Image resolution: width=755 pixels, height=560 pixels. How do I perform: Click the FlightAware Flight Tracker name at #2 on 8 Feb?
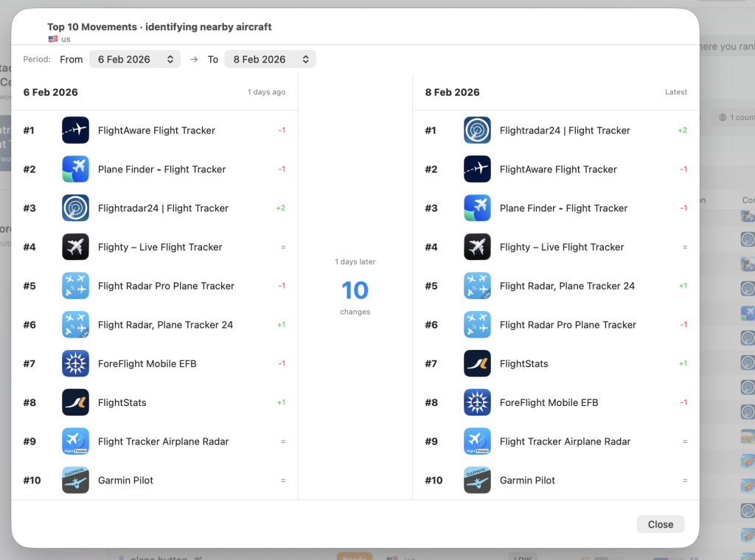558,169
